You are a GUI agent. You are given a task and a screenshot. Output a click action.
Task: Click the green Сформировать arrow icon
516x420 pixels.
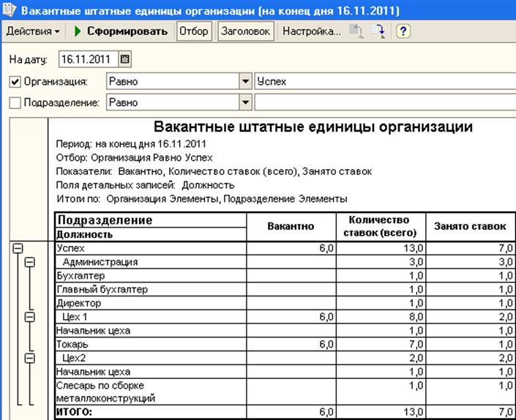[x=78, y=31]
